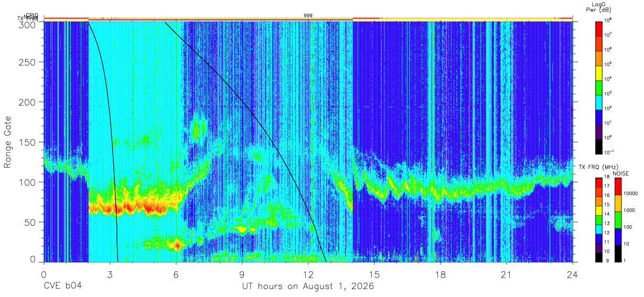This screenshot has width=644, height=297.
Task: Click the 'Range Gate' y-axis label
Action: tap(8, 142)
